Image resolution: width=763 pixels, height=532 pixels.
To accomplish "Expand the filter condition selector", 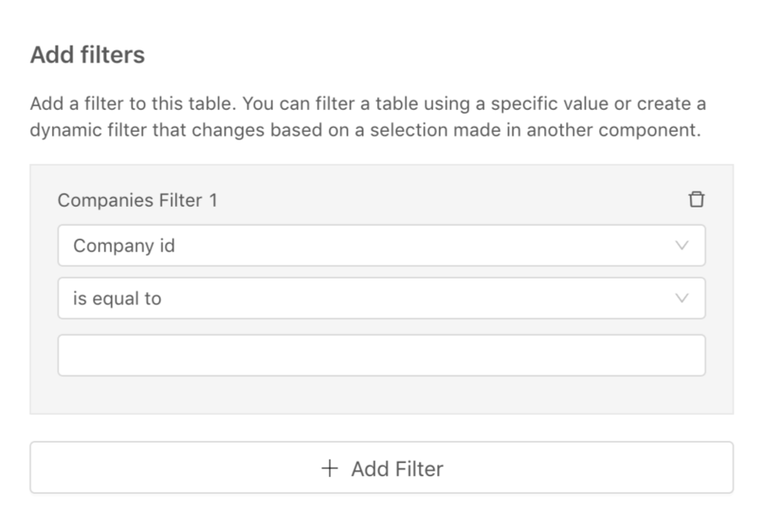I will (x=381, y=298).
